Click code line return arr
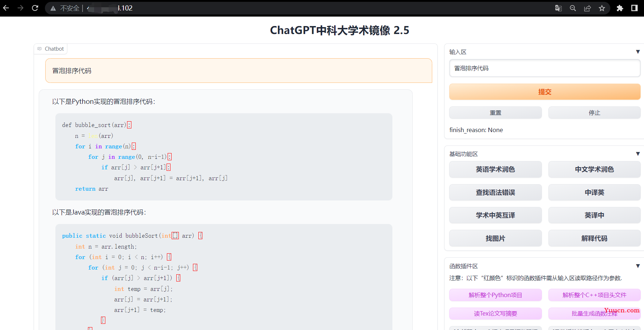This screenshot has height=330, width=644. [92, 189]
